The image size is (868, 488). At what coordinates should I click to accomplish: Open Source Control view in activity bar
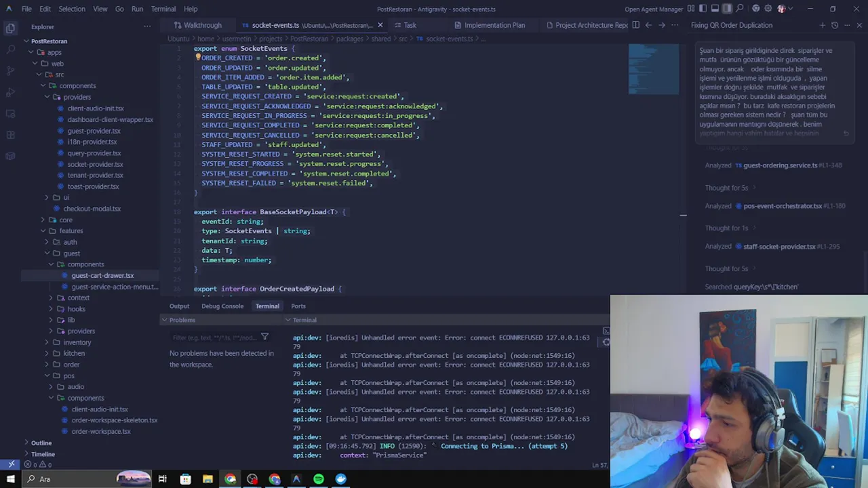coord(10,70)
